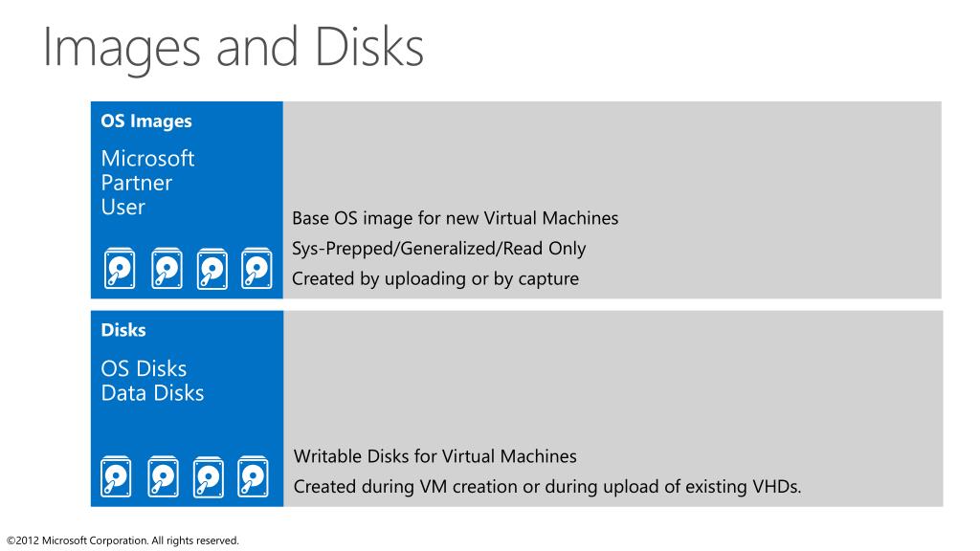Click the Partner entry under OS Images
Screen dimensions: 980x551
136,183
